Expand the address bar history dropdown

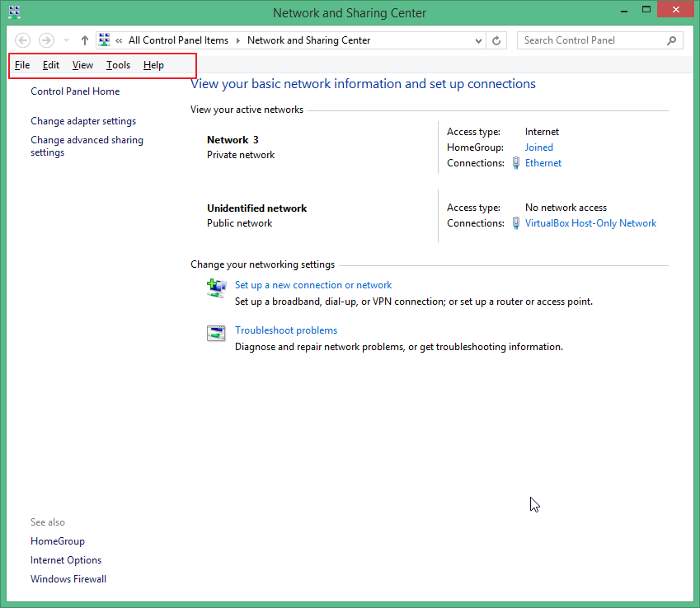tap(479, 40)
